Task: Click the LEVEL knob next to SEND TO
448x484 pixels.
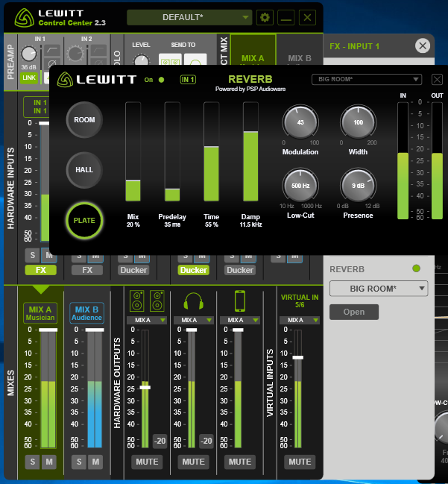Action: click(x=141, y=59)
